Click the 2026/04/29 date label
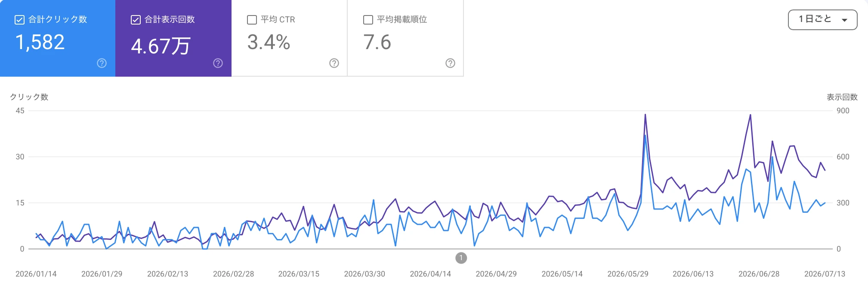868x286 pixels. (496, 274)
